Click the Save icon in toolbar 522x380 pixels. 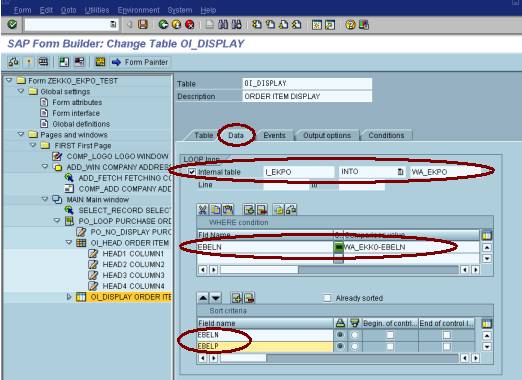pos(143,25)
